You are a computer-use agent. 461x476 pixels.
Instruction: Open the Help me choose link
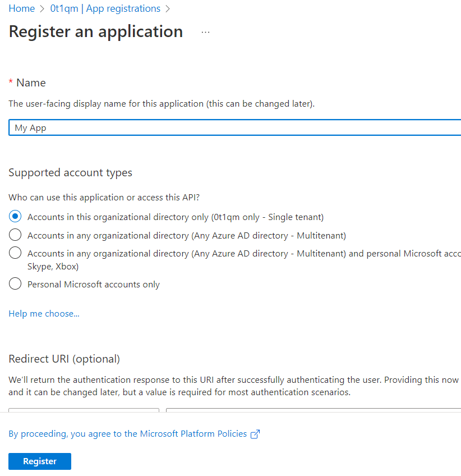pyautogui.click(x=44, y=314)
